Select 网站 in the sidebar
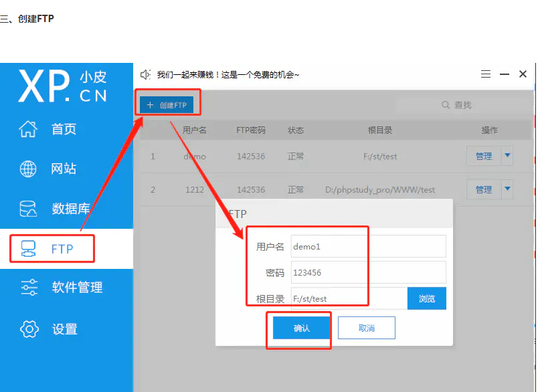This screenshot has height=392, width=542. (x=64, y=169)
